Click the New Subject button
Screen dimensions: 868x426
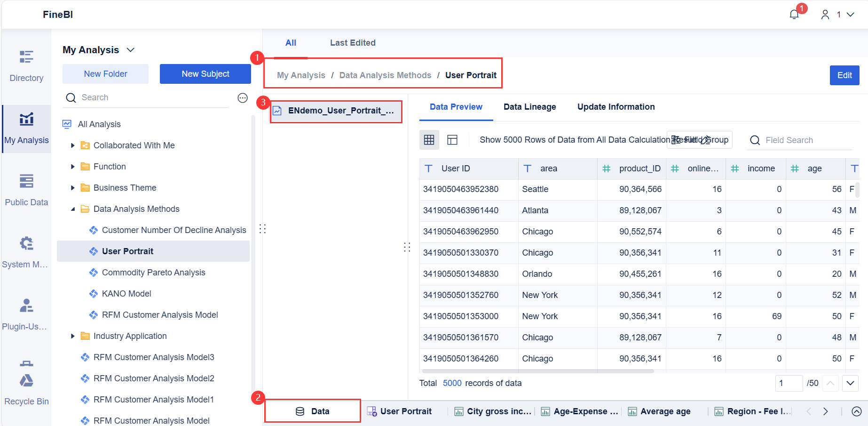(205, 73)
